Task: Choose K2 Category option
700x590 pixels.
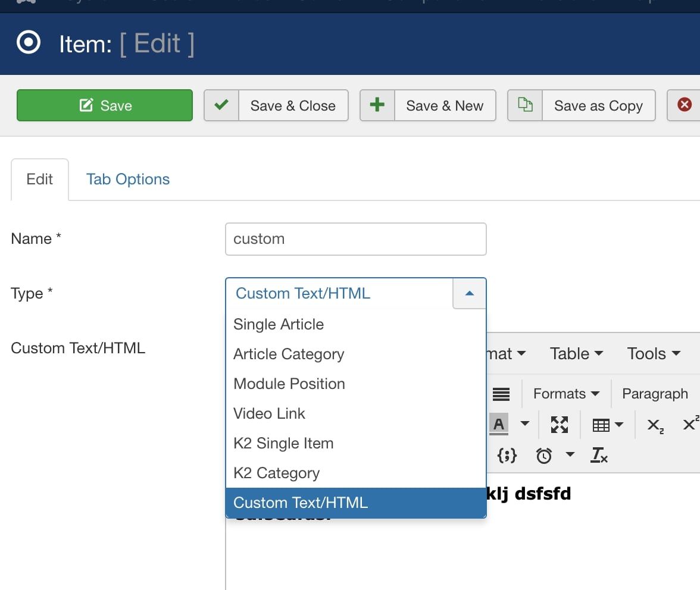Action: 356,473
